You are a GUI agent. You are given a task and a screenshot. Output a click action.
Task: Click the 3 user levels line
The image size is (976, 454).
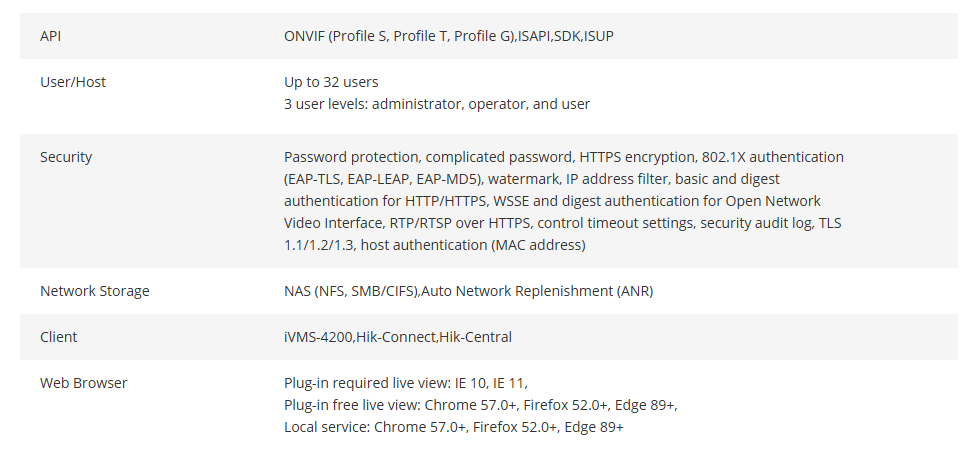(x=437, y=104)
